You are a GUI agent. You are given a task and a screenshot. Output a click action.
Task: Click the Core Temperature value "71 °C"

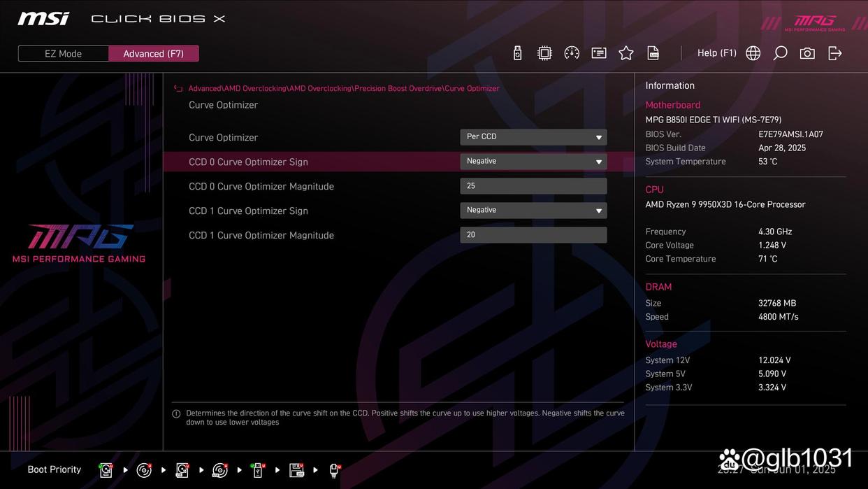(768, 259)
